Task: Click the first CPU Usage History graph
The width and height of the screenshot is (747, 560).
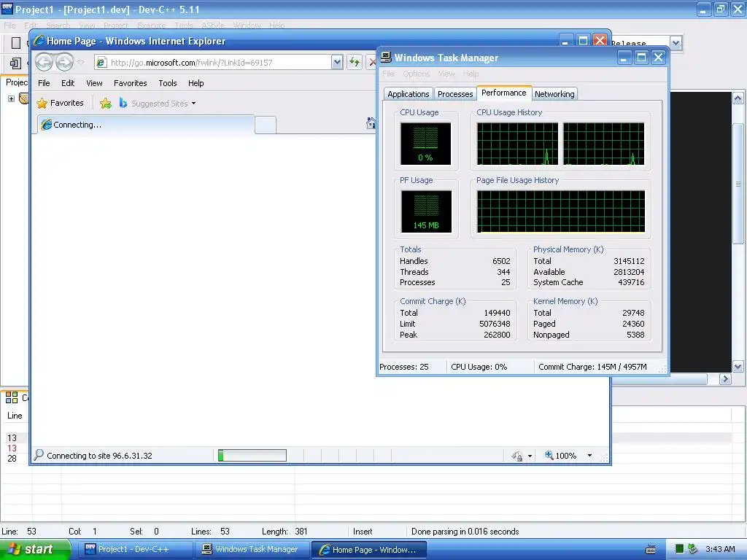Action: point(517,144)
